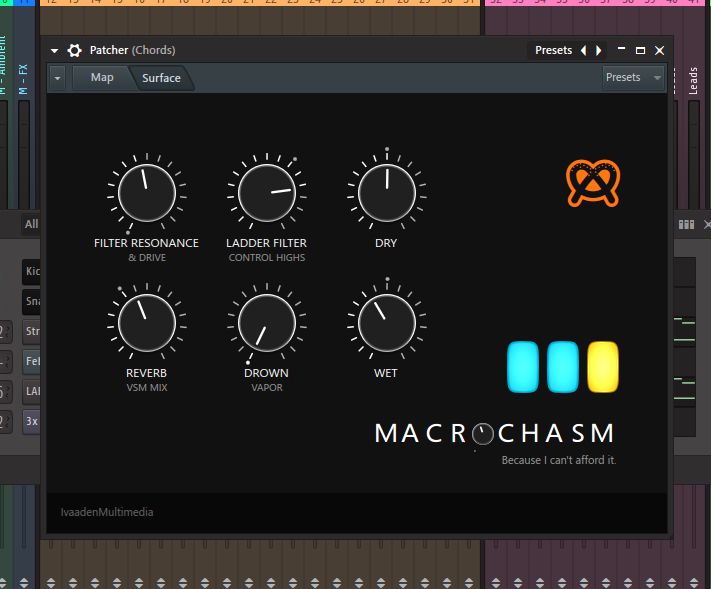The height and width of the screenshot is (589, 711).
Task: Open the Presets label in title bar
Action: pyautogui.click(x=553, y=50)
